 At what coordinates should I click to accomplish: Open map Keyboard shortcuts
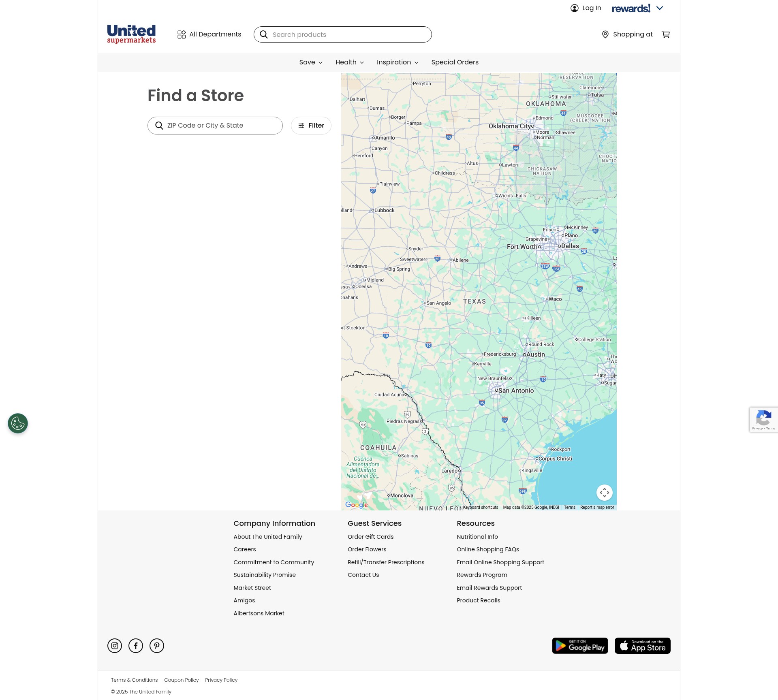[x=481, y=508]
